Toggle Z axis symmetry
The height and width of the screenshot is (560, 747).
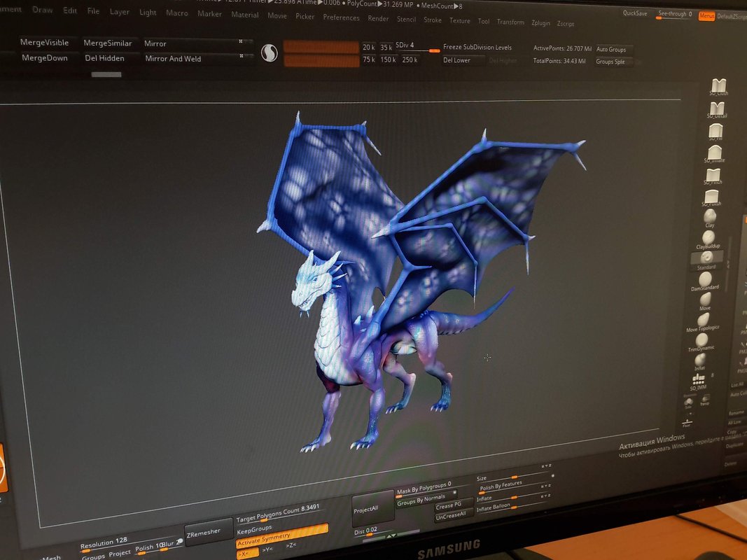291,545
